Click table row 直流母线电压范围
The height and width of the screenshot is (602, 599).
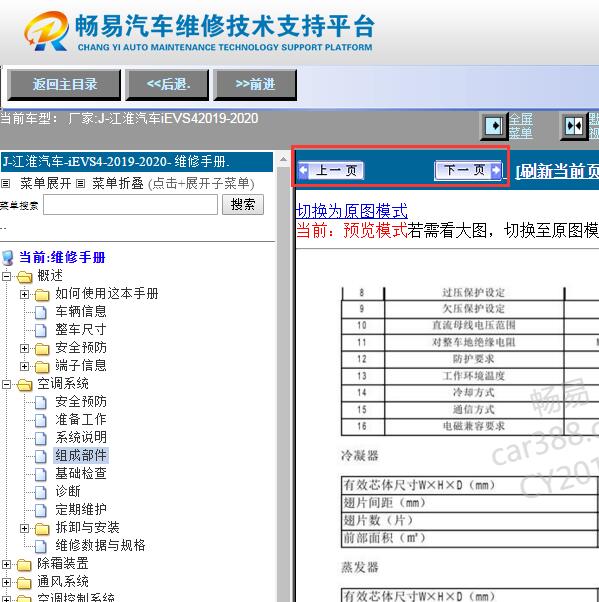[473, 326]
